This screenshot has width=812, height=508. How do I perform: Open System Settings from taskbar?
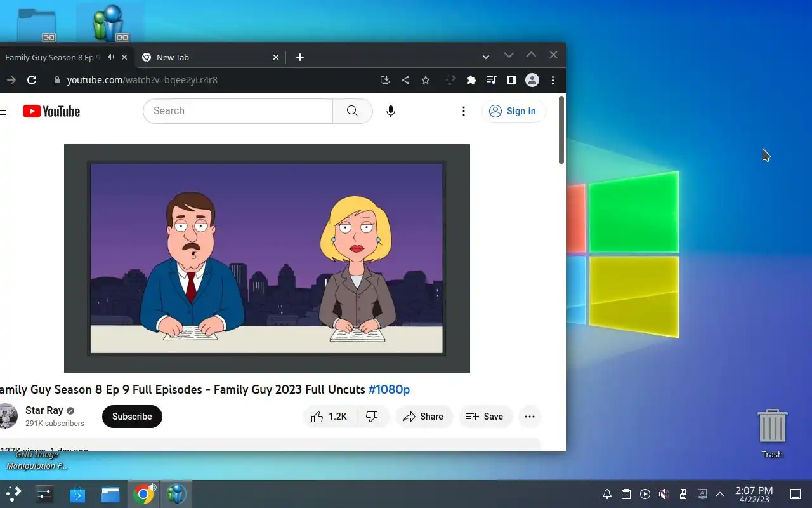tap(44, 494)
